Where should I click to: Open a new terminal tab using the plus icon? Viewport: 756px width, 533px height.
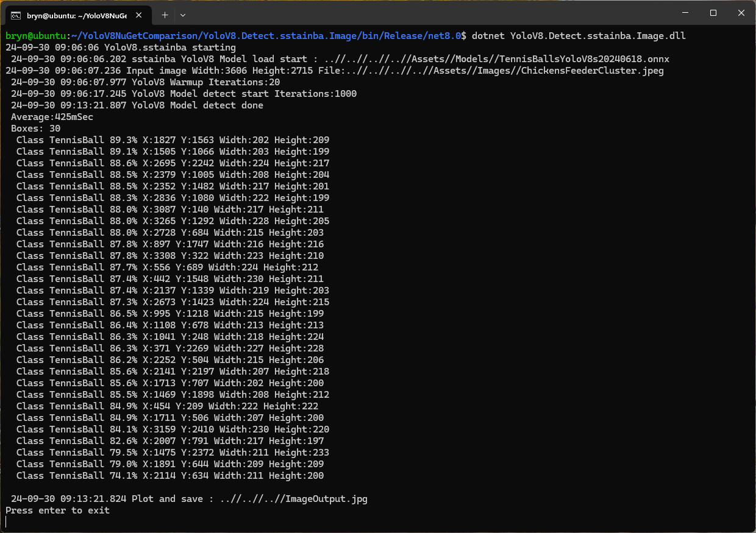[x=164, y=15]
